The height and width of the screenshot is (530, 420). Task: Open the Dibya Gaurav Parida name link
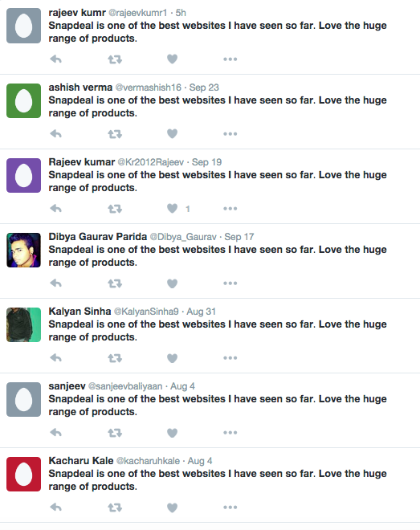(x=98, y=237)
